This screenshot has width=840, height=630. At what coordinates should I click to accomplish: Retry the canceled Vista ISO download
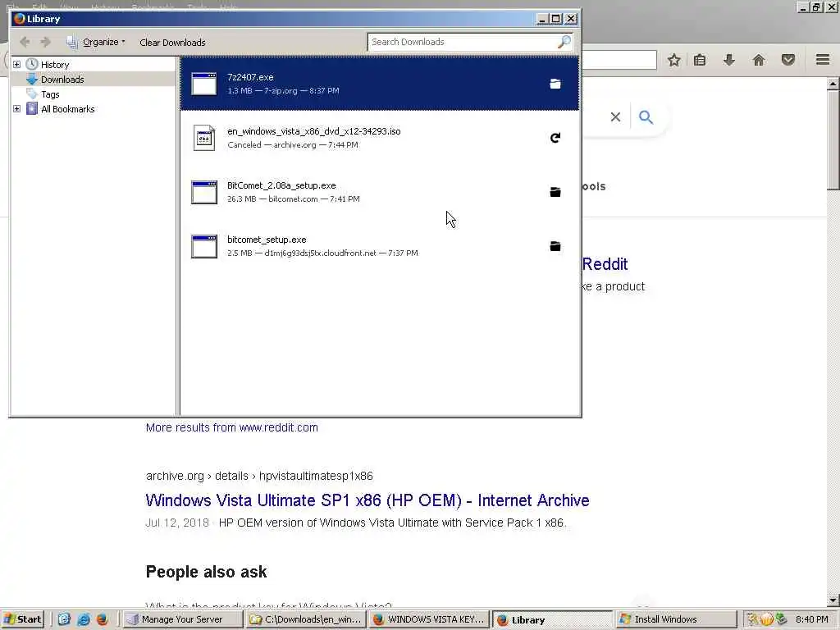coord(555,138)
